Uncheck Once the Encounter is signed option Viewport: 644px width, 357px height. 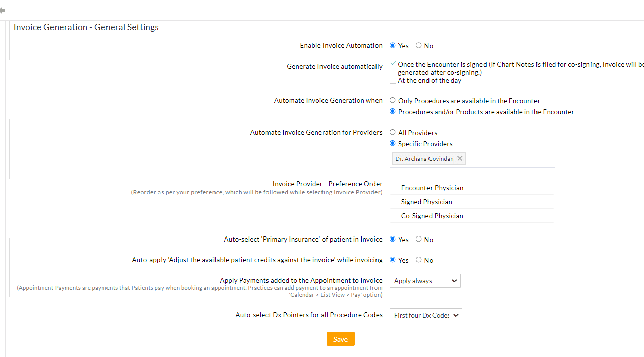click(393, 63)
